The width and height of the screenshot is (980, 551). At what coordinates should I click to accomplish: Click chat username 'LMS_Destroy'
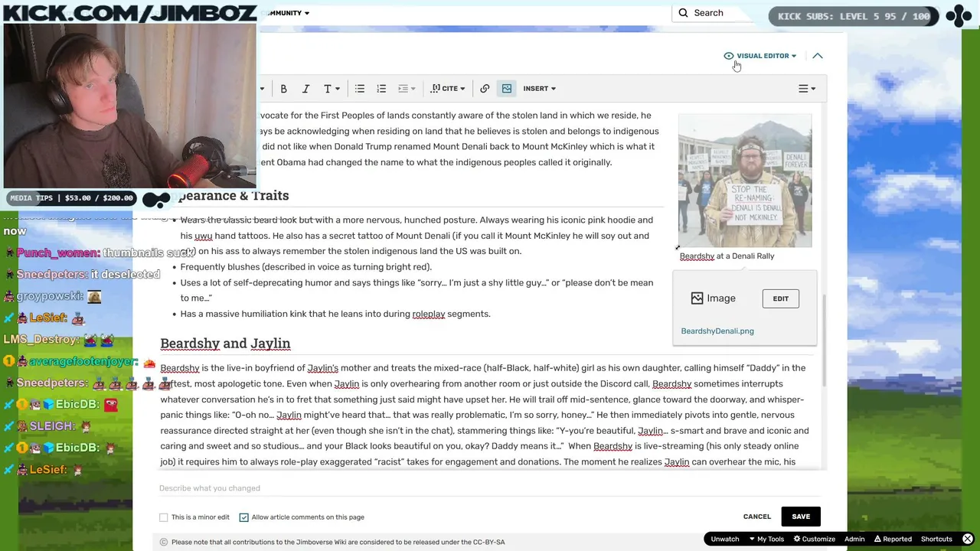(x=41, y=339)
